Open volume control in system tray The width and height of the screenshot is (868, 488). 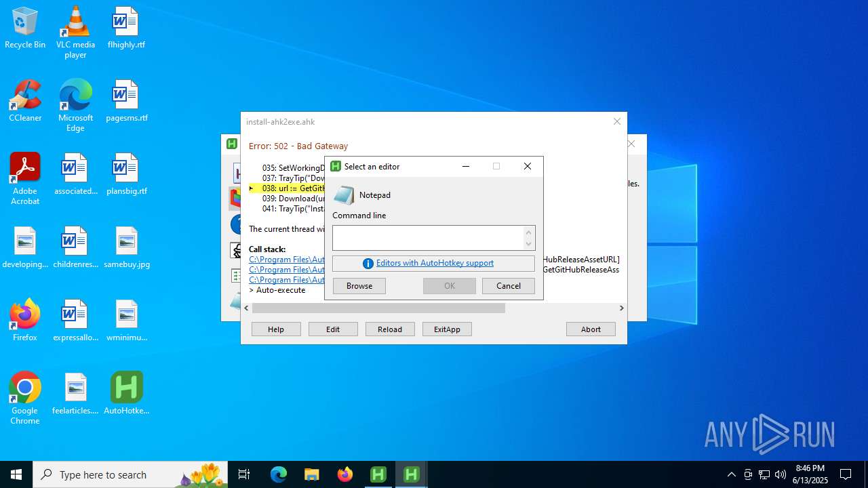click(x=781, y=474)
